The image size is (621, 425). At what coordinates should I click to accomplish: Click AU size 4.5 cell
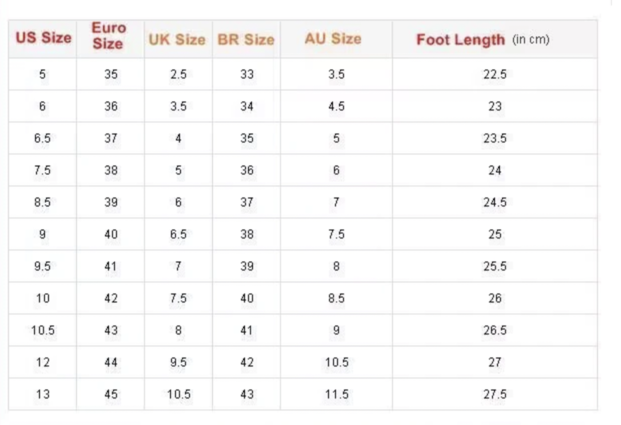(x=336, y=107)
